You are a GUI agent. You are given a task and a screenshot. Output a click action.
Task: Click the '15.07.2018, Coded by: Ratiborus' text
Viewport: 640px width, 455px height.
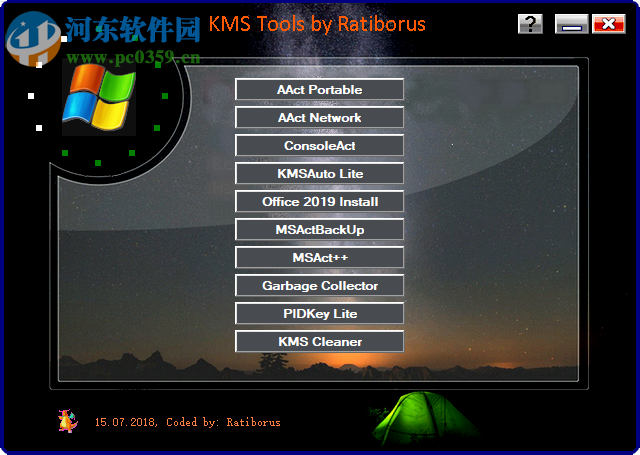(188, 422)
